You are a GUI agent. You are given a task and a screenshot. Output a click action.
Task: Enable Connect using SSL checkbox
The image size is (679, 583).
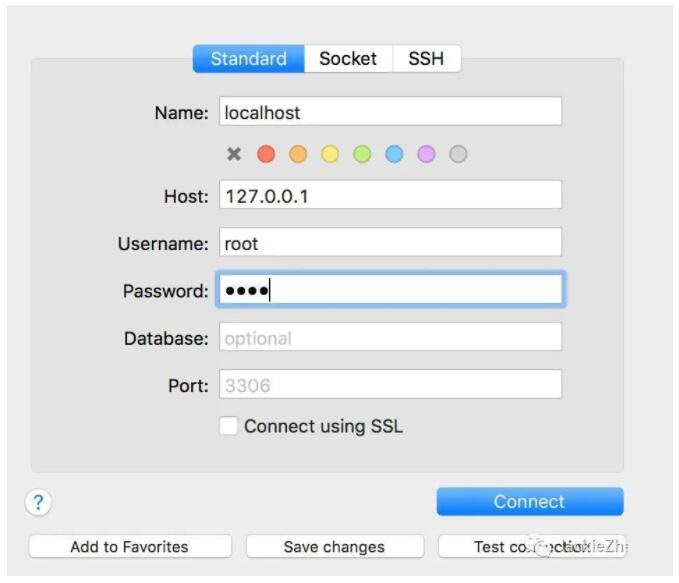229,426
